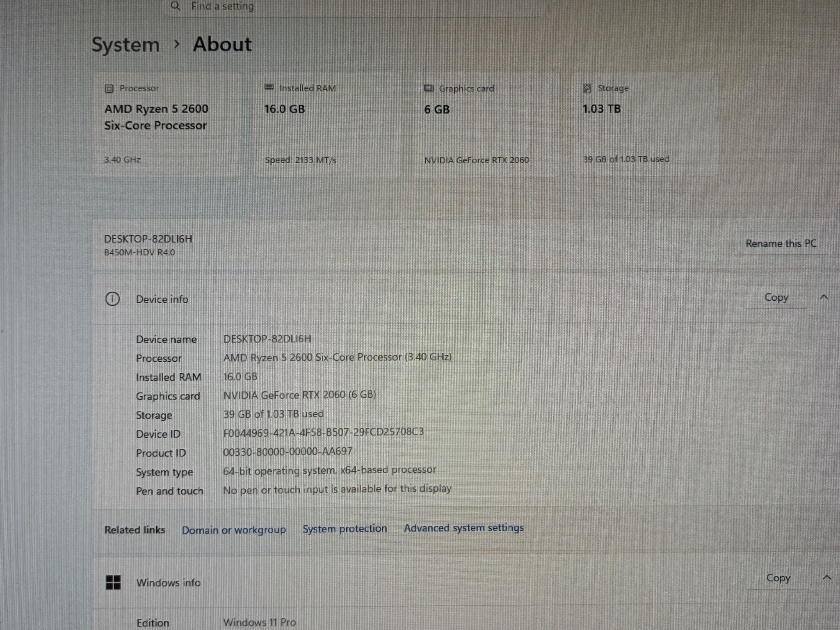Screen dimensions: 840x630
Task: Collapse the Device info section chevron
Action: [x=824, y=297]
